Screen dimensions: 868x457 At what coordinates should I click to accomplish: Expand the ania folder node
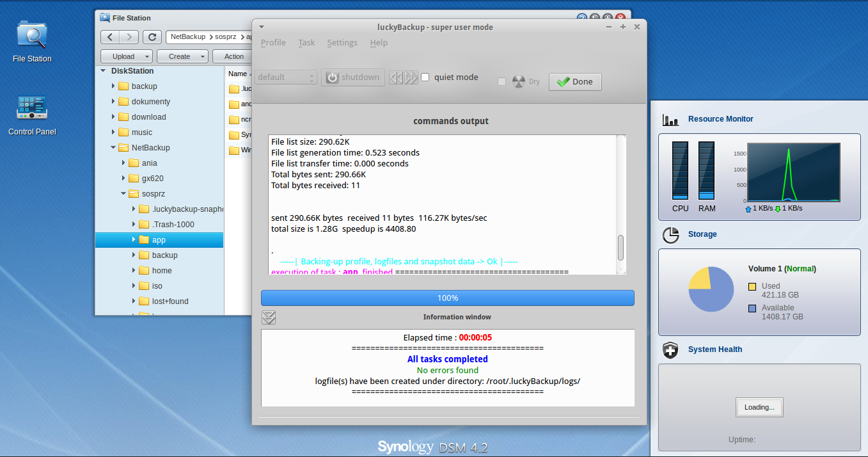tap(123, 163)
